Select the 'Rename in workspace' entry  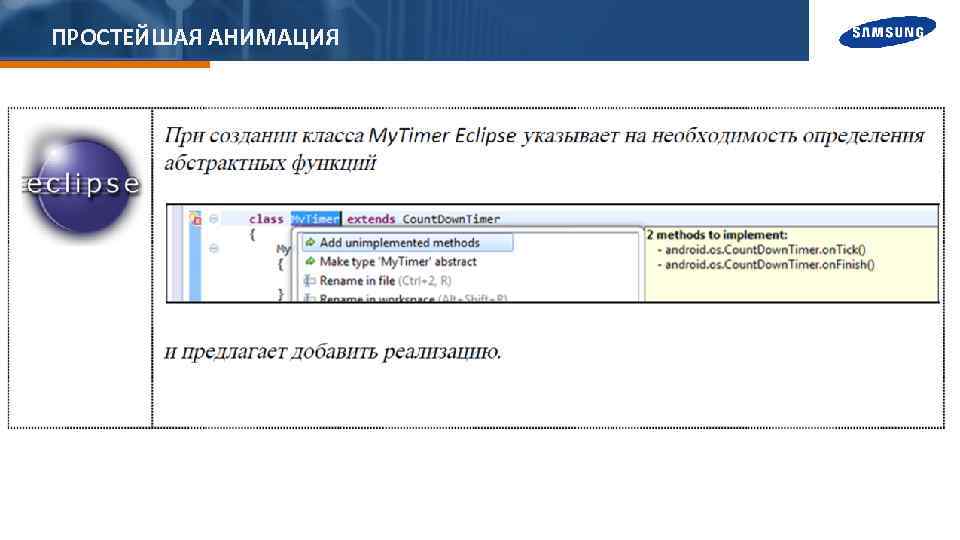click(x=413, y=298)
